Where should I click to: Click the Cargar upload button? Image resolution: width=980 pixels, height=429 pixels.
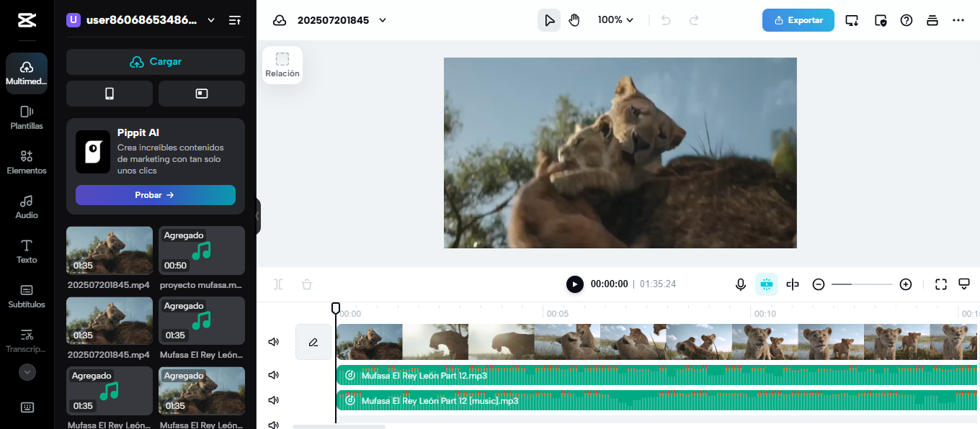(156, 62)
